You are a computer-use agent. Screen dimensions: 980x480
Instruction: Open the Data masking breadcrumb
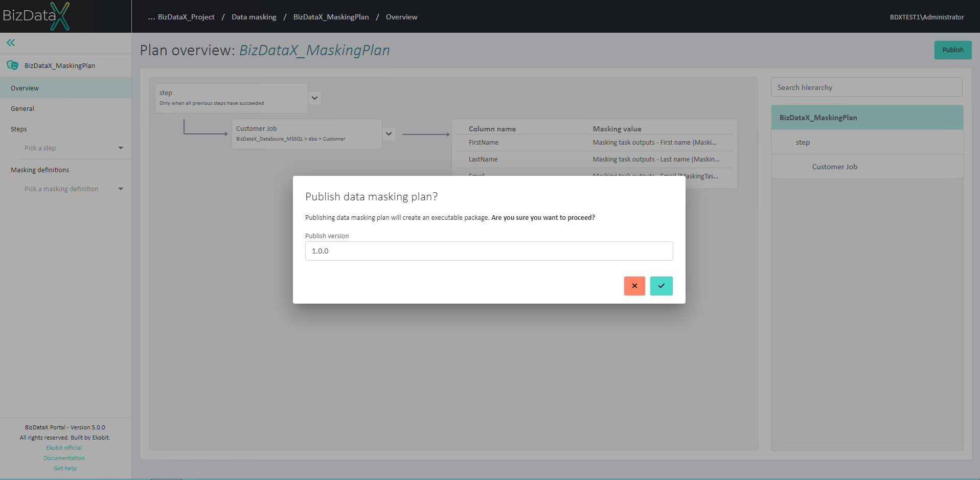[x=254, y=17]
